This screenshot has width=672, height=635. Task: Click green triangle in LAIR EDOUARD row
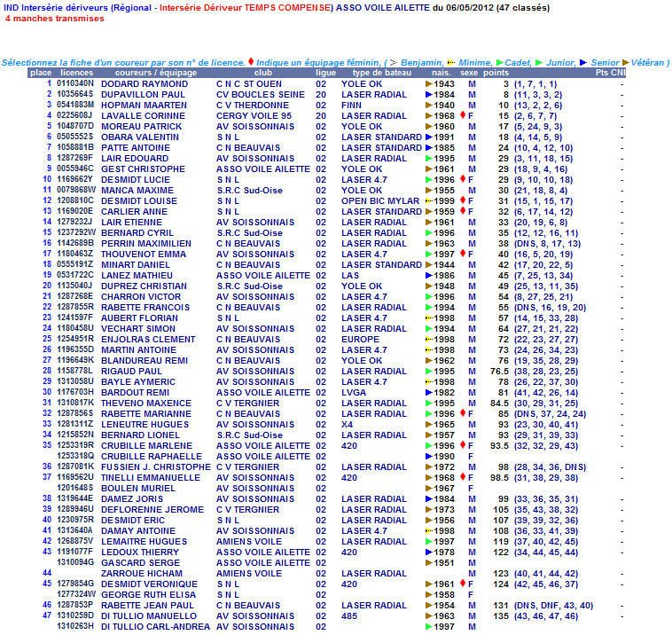point(429,158)
